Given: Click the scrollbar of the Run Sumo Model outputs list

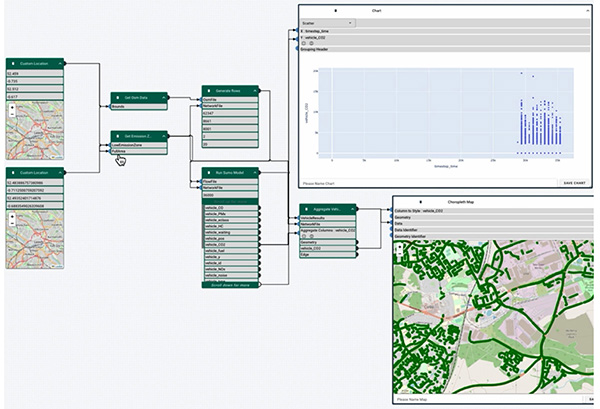Looking at the screenshot, I should (203, 226).
